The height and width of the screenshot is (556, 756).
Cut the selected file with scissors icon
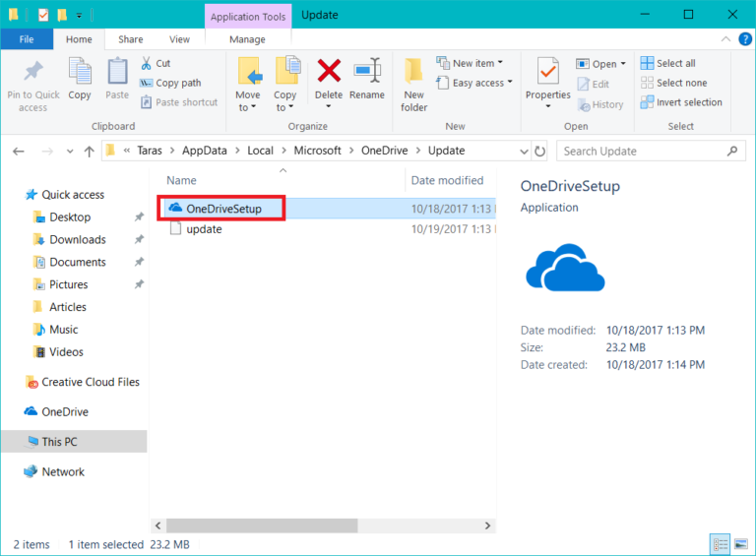tap(156, 63)
